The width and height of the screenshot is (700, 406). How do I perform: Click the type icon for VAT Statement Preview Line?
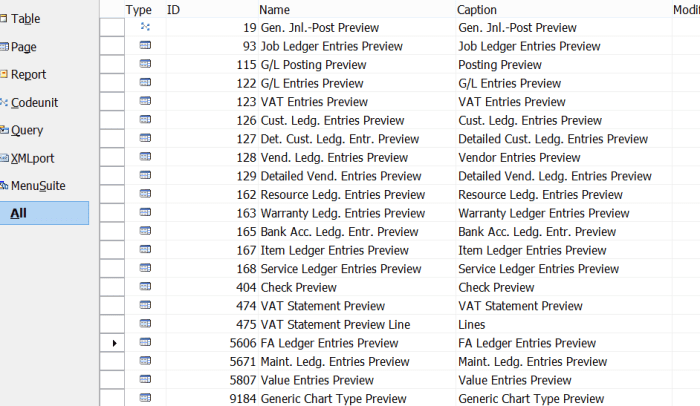point(145,324)
